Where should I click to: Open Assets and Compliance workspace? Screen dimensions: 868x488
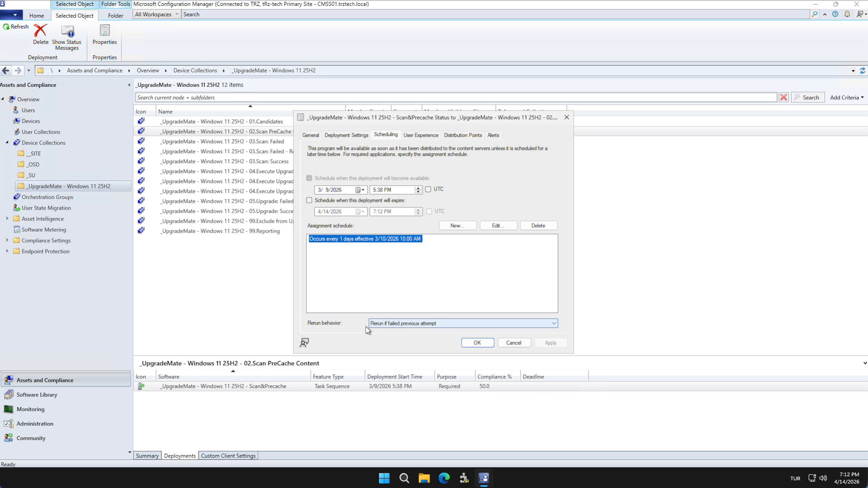point(66,380)
